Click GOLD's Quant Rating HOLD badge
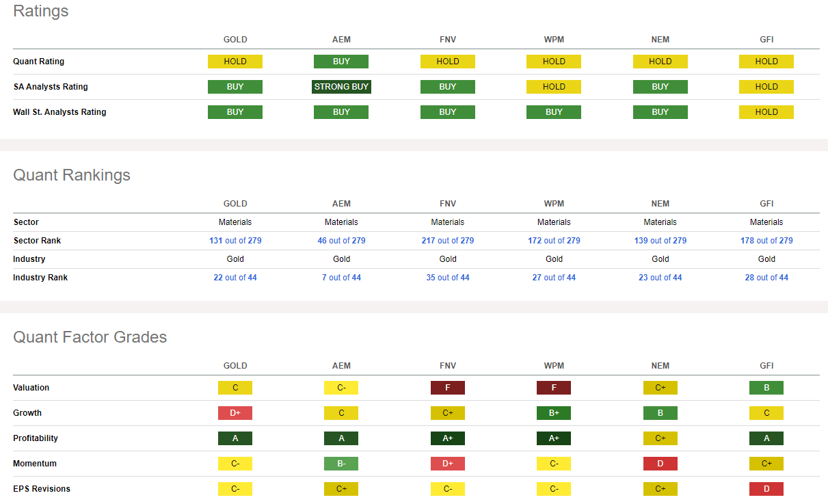828x504 pixels. click(x=235, y=62)
